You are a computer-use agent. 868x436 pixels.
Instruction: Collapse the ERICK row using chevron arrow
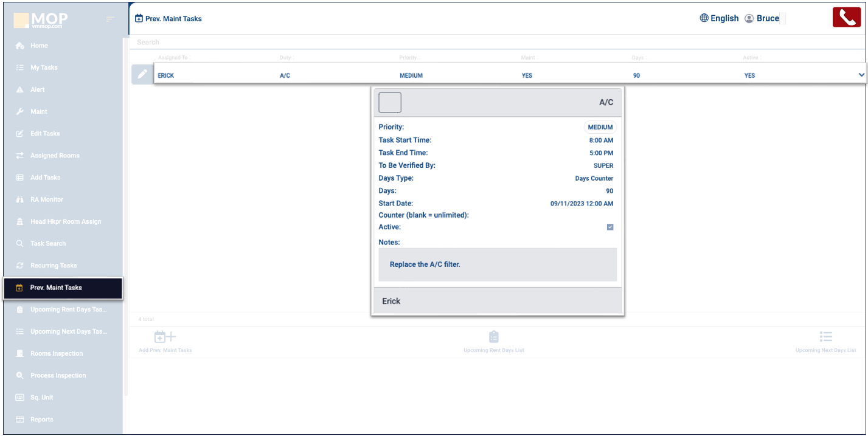point(861,75)
